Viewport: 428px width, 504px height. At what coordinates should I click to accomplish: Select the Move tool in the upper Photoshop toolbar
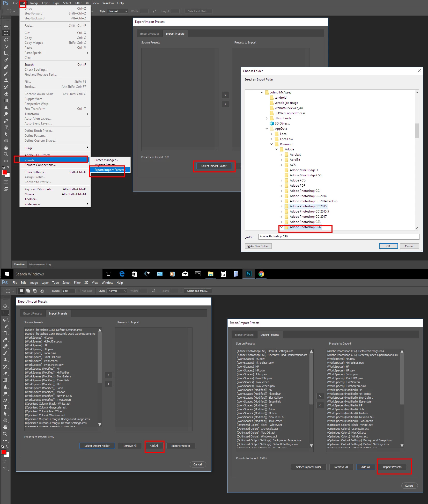6,26
